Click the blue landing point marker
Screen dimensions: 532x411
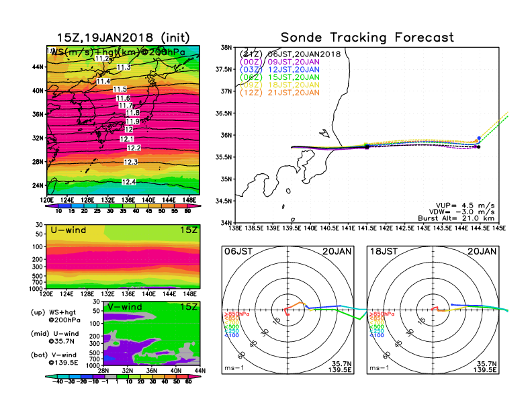click(x=478, y=138)
